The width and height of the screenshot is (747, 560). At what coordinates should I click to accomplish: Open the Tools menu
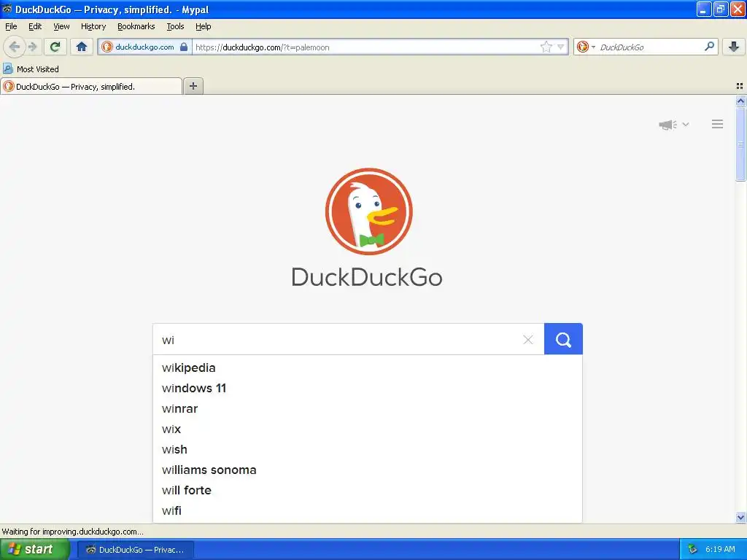(x=175, y=26)
